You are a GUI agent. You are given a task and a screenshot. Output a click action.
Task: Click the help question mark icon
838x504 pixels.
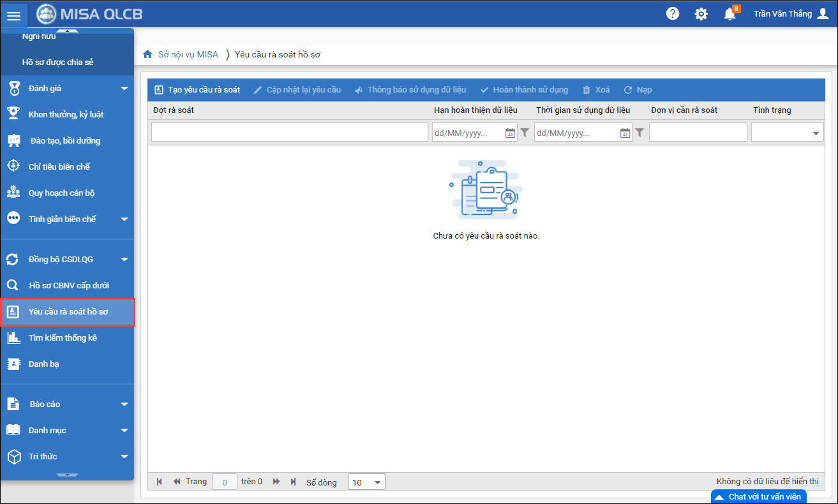pyautogui.click(x=673, y=13)
